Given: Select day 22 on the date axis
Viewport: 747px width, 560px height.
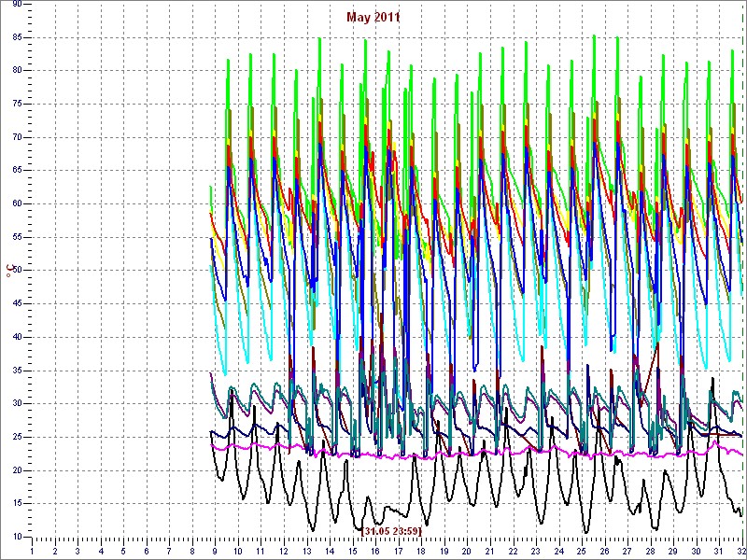Looking at the screenshot, I should (x=512, y=552).
